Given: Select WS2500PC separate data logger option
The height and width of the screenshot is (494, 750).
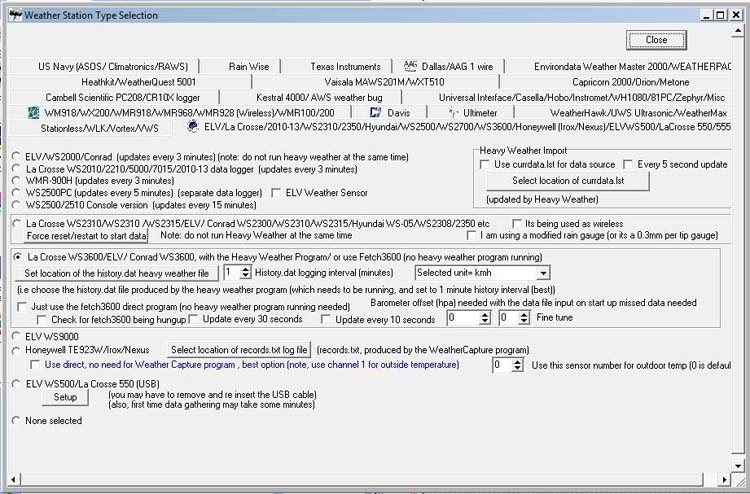Looking at the screenshot, I should [x=16, y=193].
